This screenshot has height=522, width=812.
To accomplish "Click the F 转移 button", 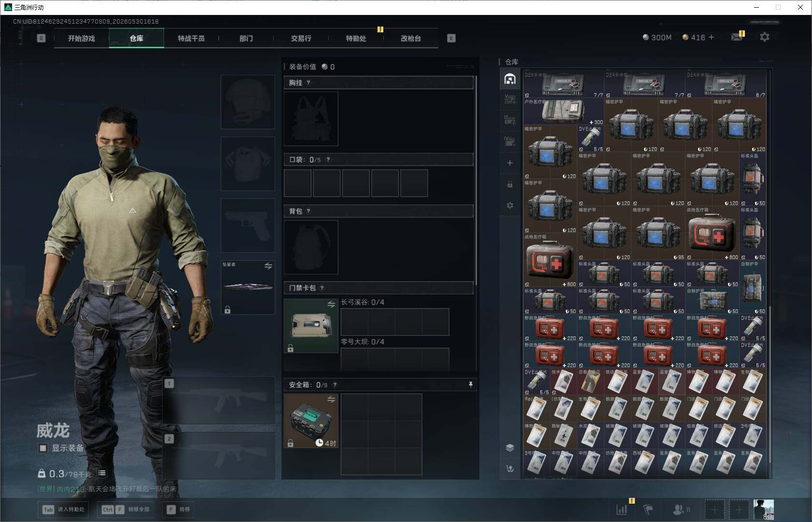I will [x=179, y=509].
